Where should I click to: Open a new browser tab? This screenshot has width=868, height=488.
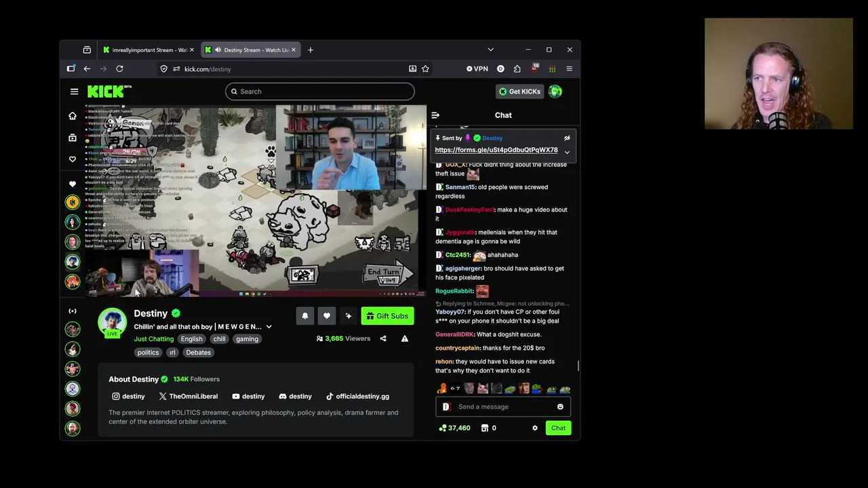311,50
